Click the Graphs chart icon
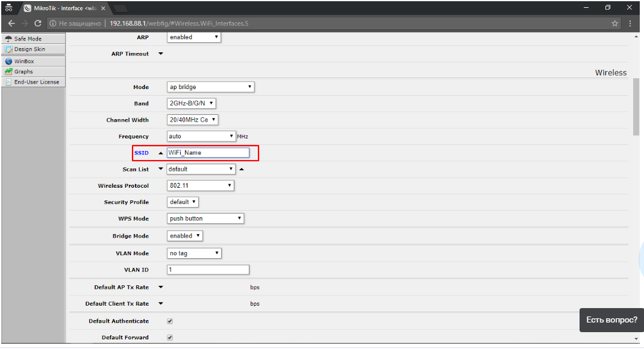The height and width of the screenshot is (349, 644). (8, 72)
